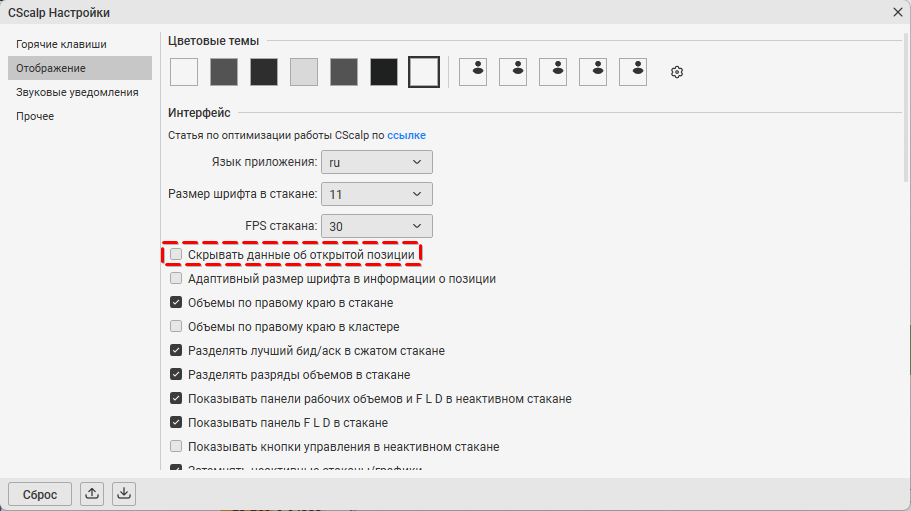The image size is (911, 511).
Task: Select the fifth custom user theme icon
Action: point(633,72)
